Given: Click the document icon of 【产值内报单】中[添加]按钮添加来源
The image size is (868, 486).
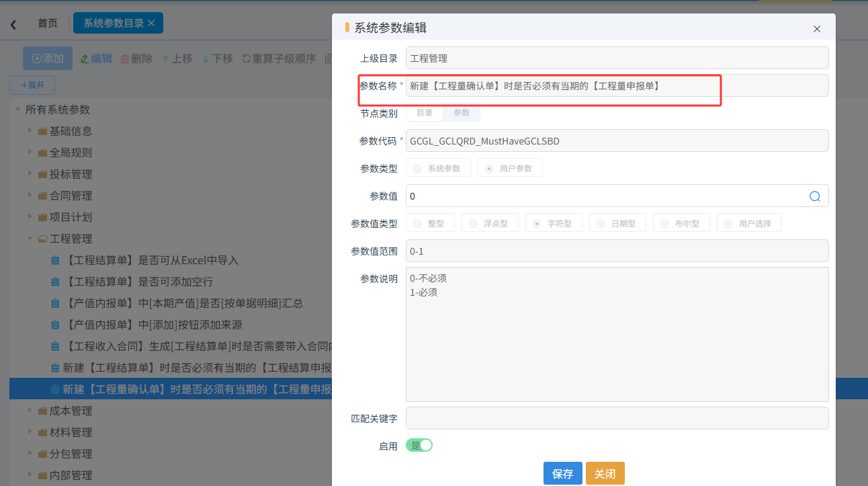Looking at the screenshot, I should (x=55, y=325).
